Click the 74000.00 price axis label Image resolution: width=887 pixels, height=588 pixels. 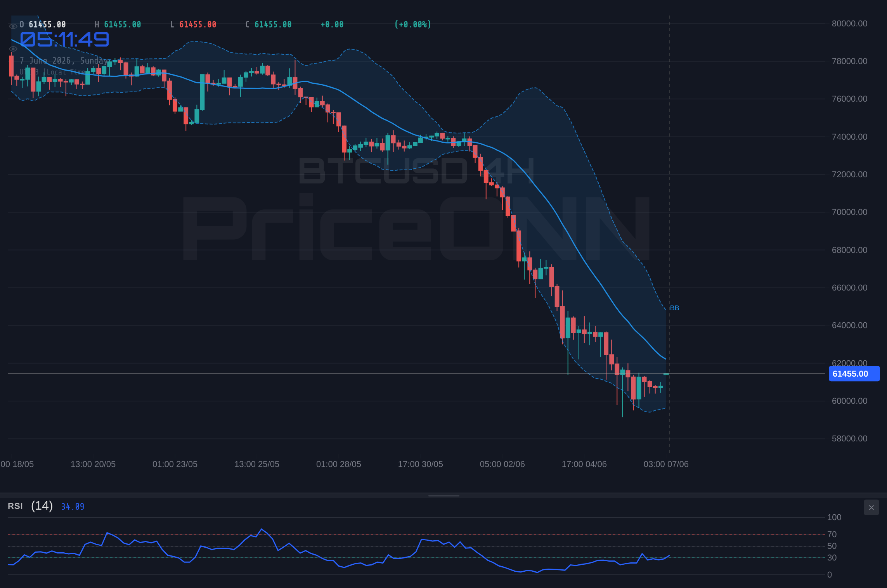849,137
